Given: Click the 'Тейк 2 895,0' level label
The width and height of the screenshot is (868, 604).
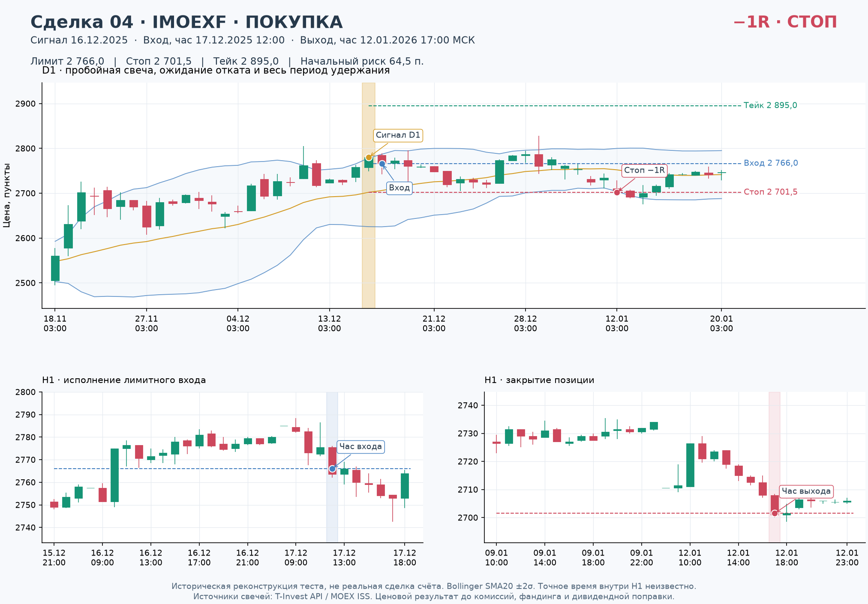Looking at the screenshot, I should [770, 105].
